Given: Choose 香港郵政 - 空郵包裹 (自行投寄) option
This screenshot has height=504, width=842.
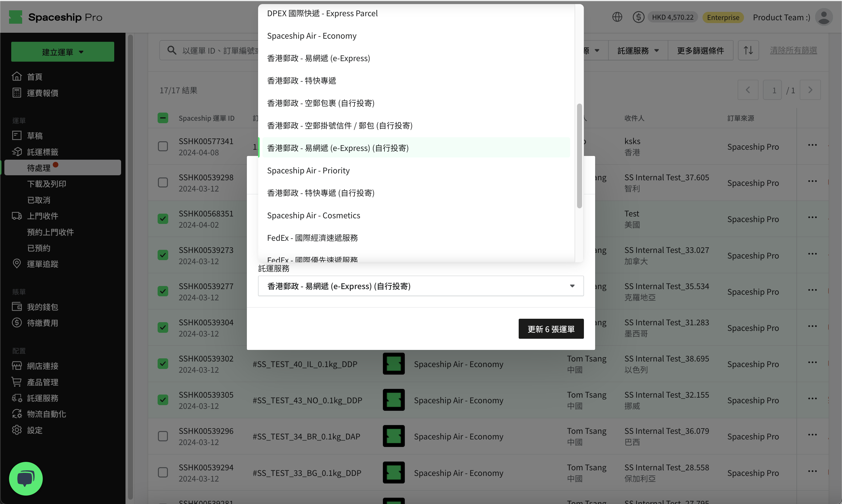Looking at the screenshot, I should (x=416, y=103).
